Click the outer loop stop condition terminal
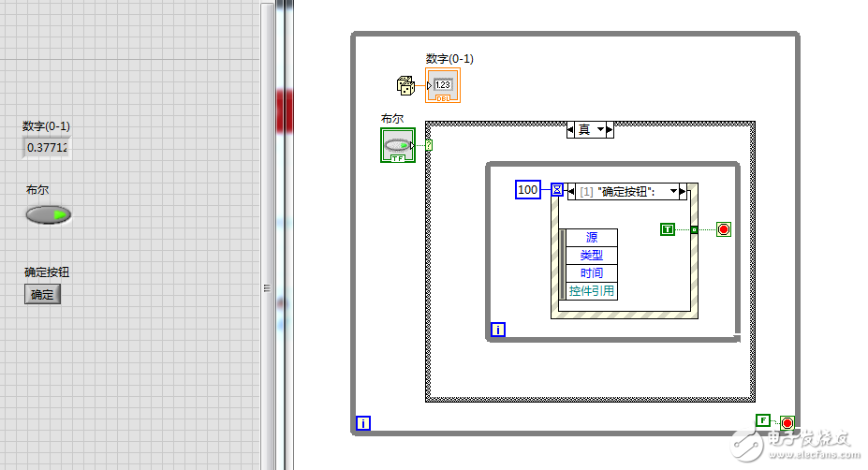The height and width of the screenshot is (470, 868). (x=787, y=423)
